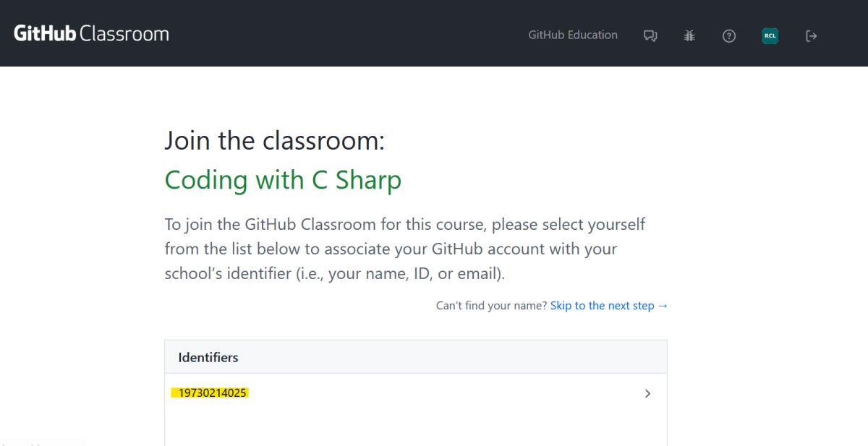Click the paragraph about associating your account
Viewport: 868px width, 446px height.
pyautogui.click(x=405, y=249)
